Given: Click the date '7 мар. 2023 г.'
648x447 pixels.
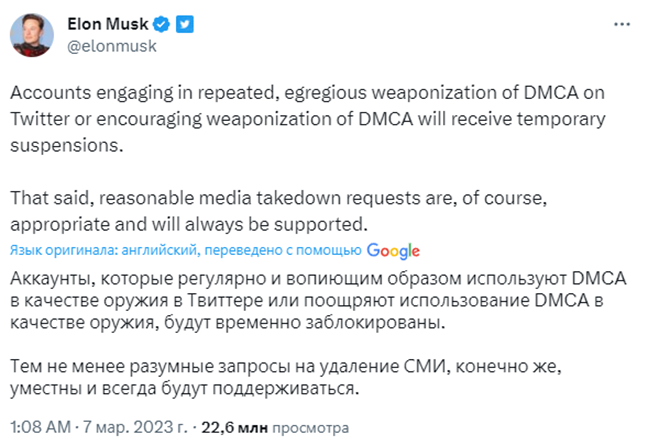Looking at the screenshot, I should pos(135,427).
